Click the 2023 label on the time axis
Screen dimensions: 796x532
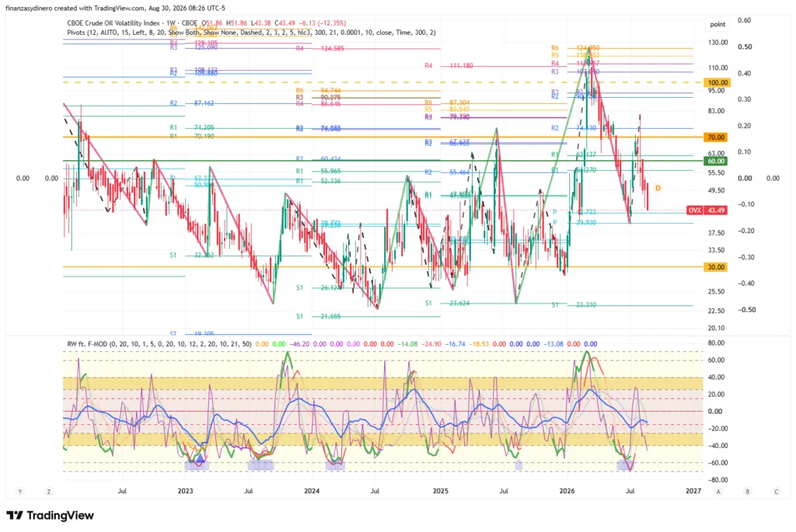tap(185, 491)
